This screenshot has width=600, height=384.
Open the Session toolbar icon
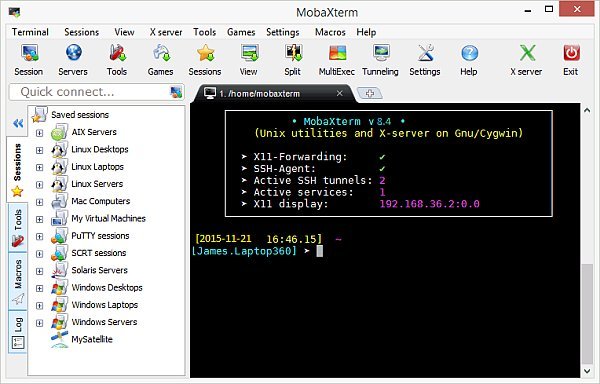pyautogui.click(x=29, y=54)
